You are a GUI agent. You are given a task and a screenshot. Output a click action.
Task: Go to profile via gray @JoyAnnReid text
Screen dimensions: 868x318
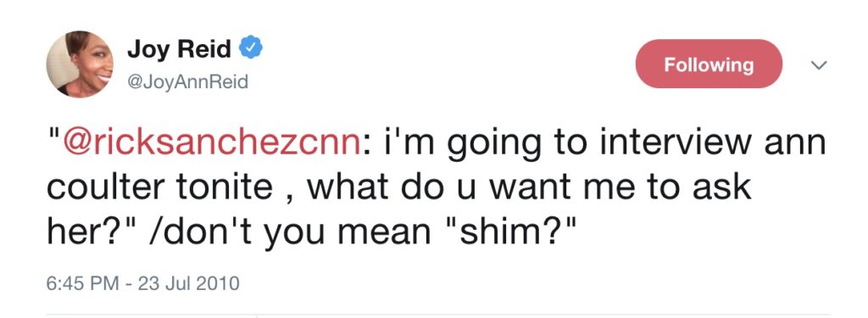(187, 82)
